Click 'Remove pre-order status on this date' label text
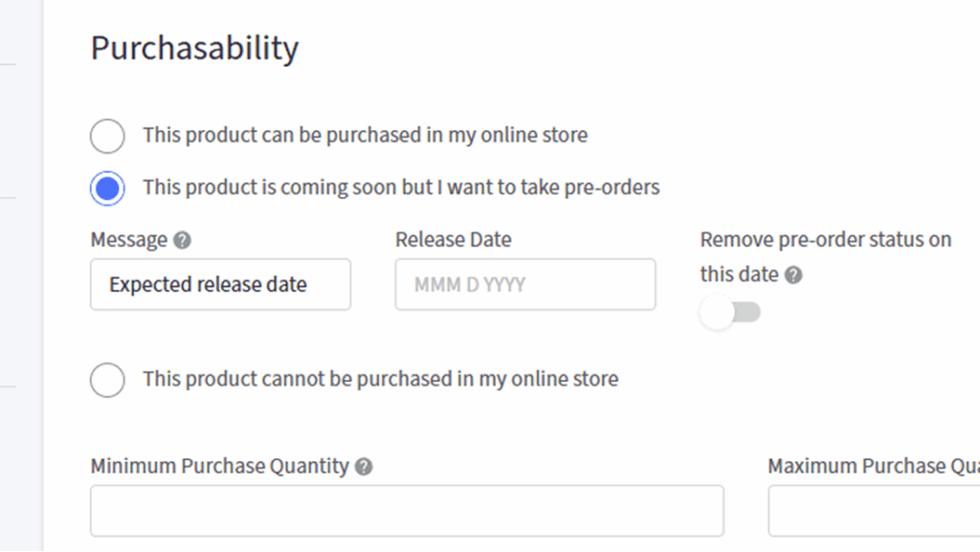The width and height of the screenshot is (980, 552). click(x=825, y=240)
